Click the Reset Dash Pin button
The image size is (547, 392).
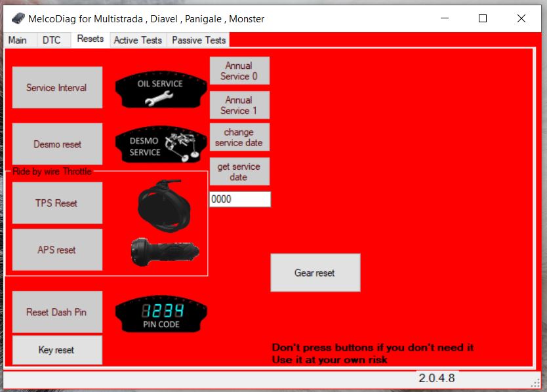57,312
